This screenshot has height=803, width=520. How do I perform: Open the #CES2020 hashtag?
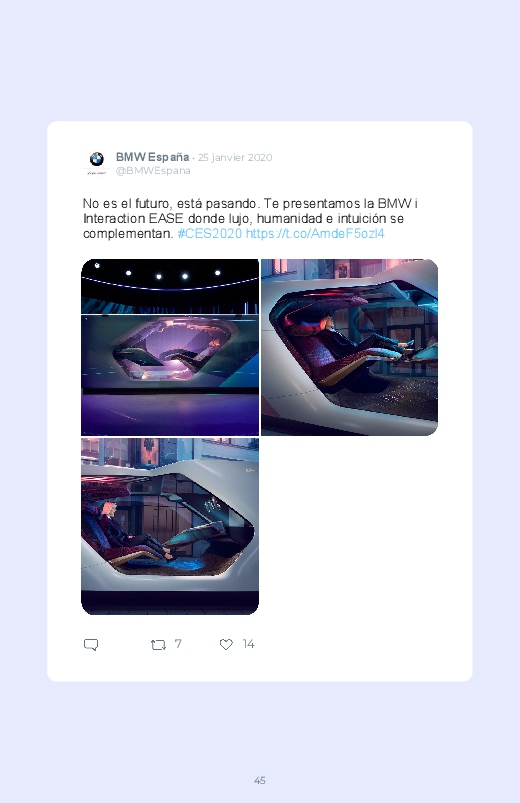210,234
